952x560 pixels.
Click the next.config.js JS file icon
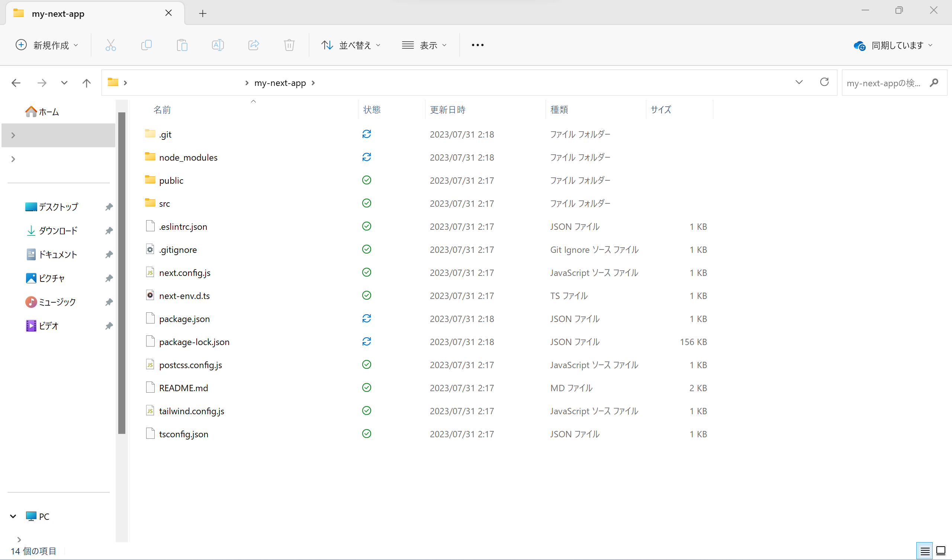150,273
